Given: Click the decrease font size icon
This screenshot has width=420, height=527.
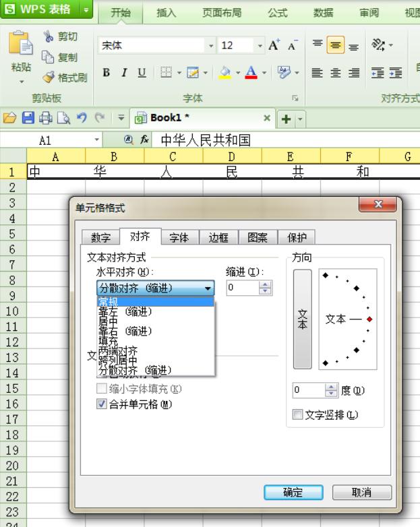Looking at the screenshot, I should tap(293, 45).
